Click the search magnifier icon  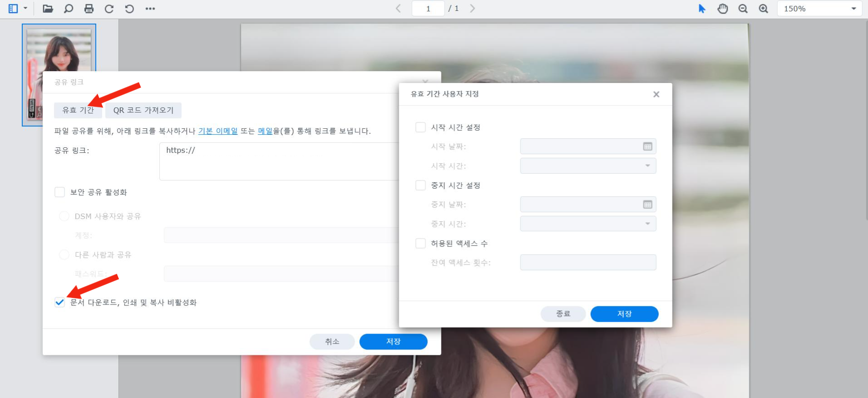(69, 9)
